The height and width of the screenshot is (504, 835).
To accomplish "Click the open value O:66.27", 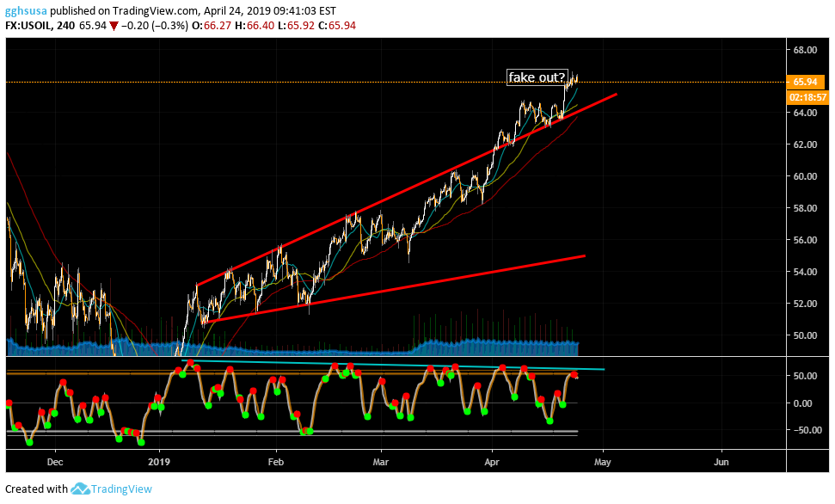I will pyautogui.click(x=212, y=26).
